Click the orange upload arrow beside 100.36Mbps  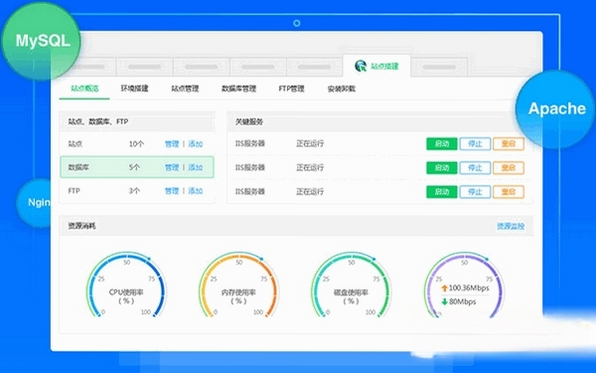click(444, 288)
